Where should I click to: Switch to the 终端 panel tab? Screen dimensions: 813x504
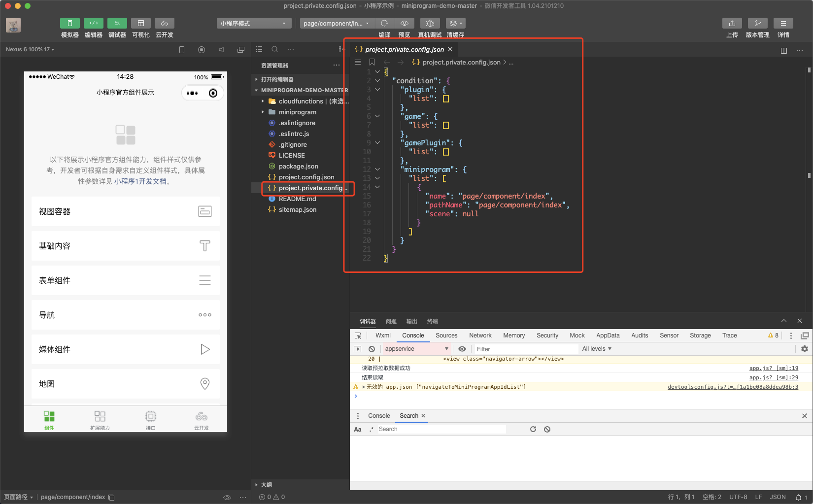tap(433, 321)
